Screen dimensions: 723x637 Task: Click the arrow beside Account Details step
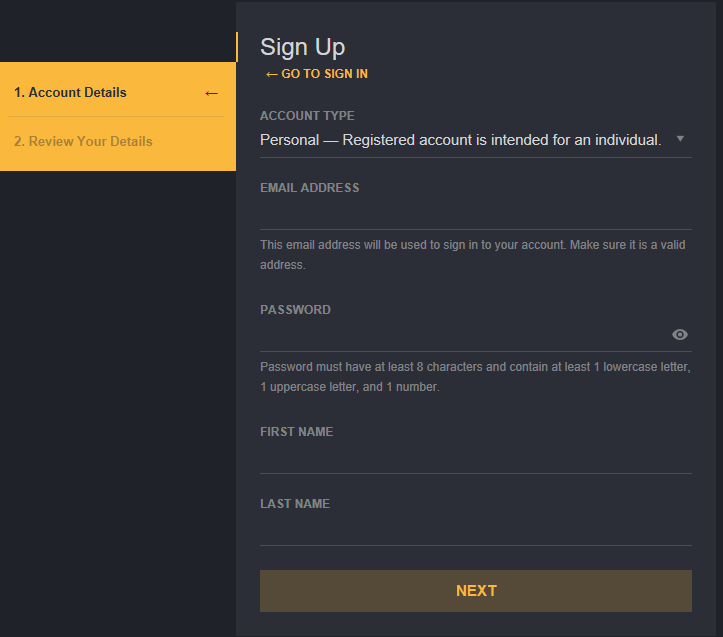pos(211,93)
